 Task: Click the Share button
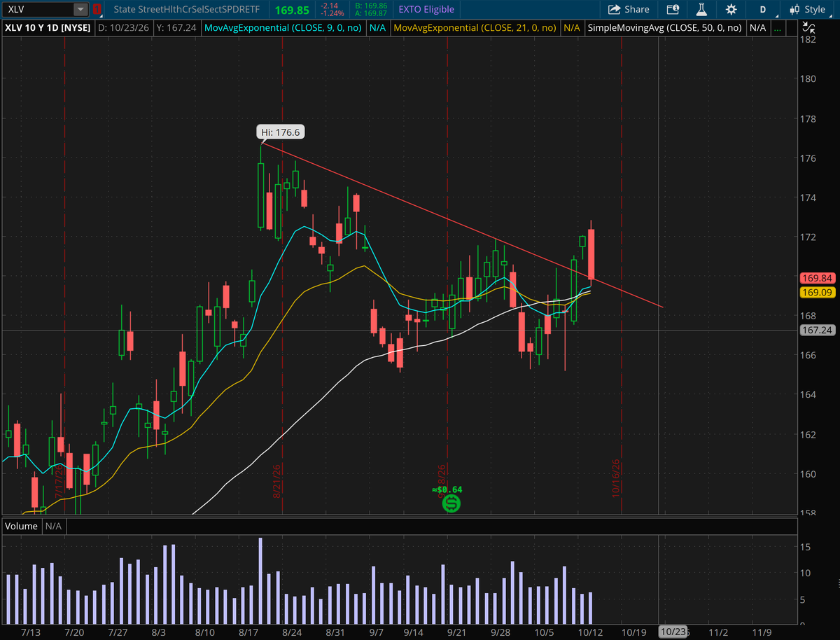click(x=629, y=10)
